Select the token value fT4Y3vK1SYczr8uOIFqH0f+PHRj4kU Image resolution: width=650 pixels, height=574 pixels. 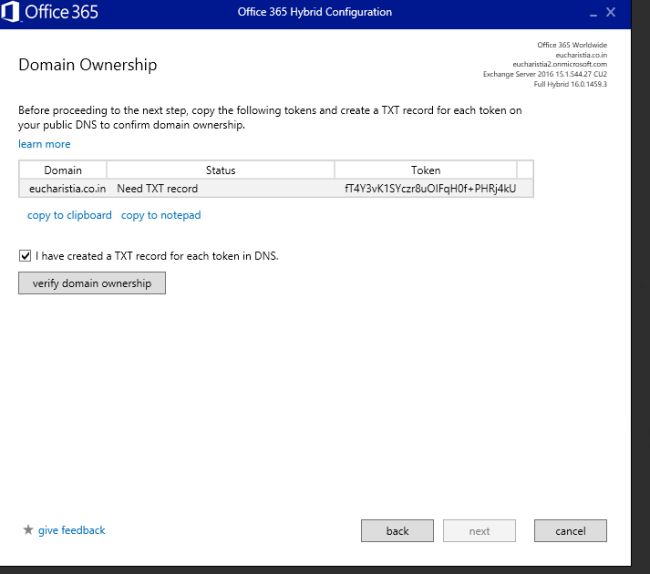(430, 189)
